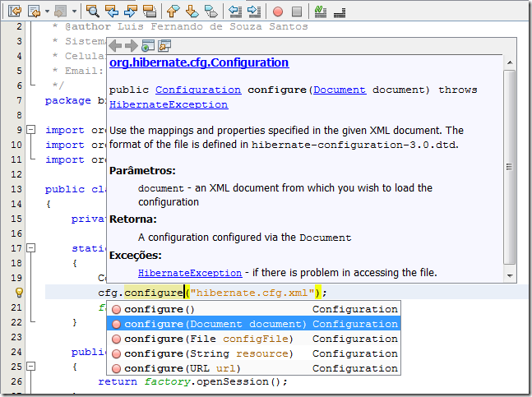Open org.hibernate.cfg.Configuration link
The width and height of the screenshot is (532, 397).
[199, 62]
